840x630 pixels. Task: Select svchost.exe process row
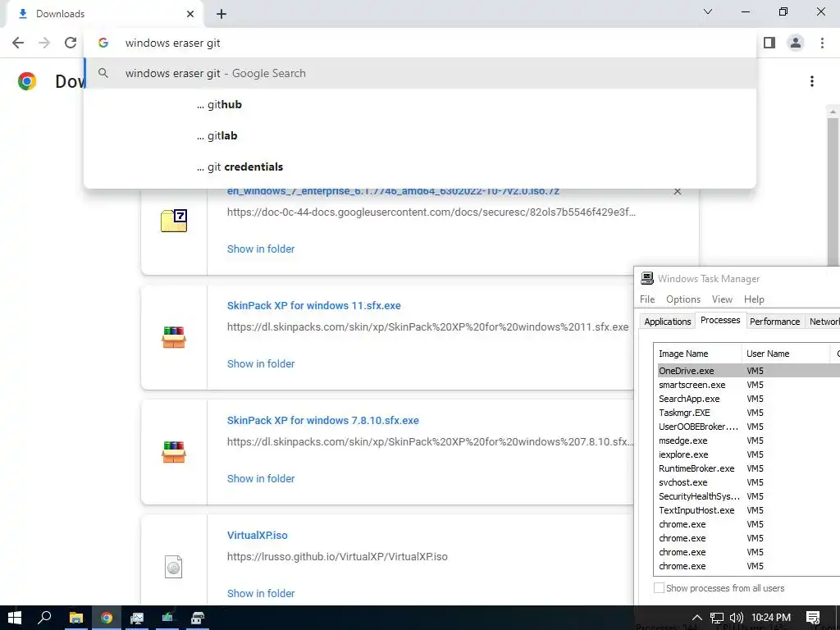(749, 482)
